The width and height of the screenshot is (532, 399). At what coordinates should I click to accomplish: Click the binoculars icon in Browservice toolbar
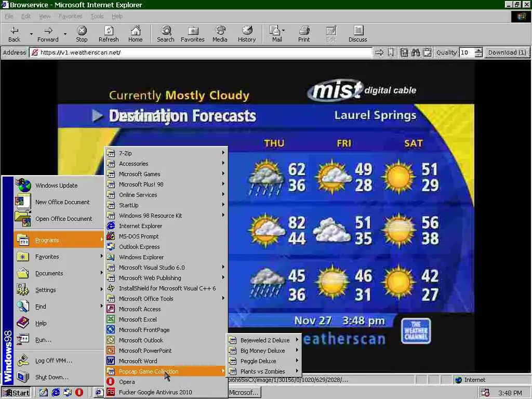[x=416, y=52]
